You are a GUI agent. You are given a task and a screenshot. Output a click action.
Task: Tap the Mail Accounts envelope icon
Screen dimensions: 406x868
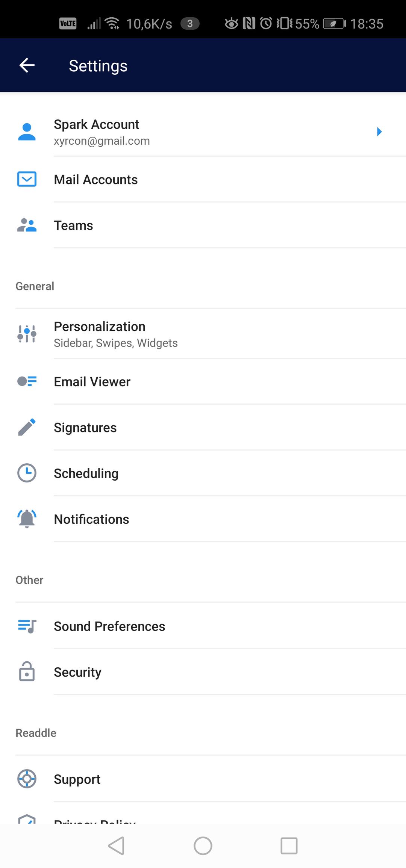tap(27, 179)
